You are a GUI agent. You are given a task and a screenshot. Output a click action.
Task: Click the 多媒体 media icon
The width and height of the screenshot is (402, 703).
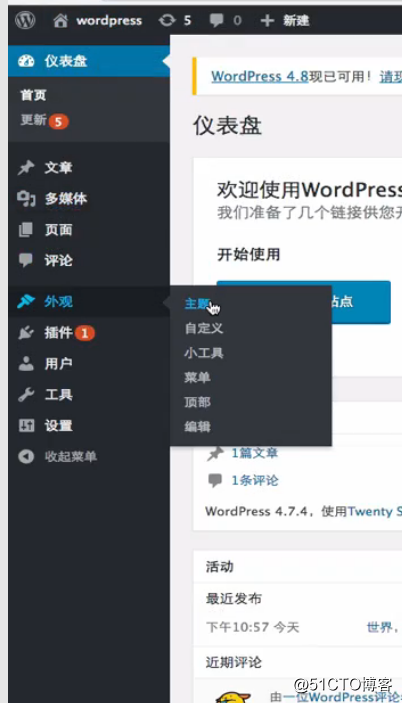26,199
